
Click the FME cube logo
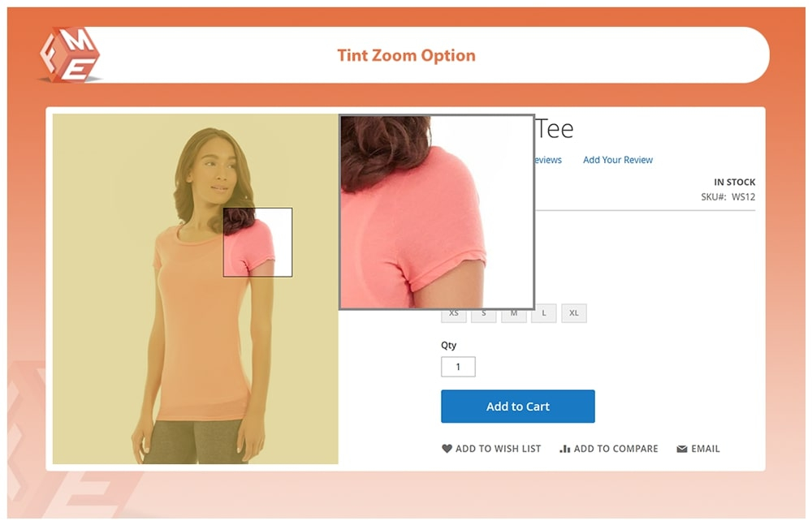pos(69,55)
